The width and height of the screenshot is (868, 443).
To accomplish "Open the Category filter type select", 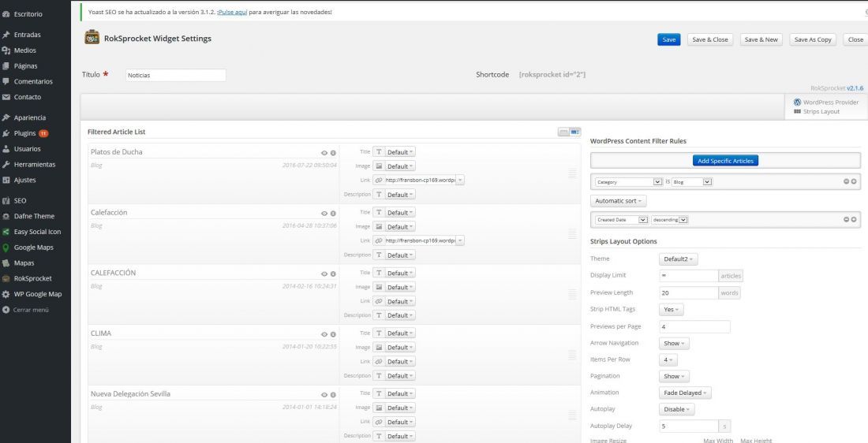I will [x=628, y=181].
